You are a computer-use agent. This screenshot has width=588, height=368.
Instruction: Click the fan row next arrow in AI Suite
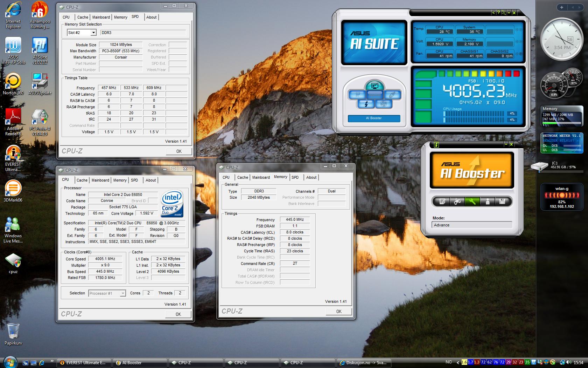(521, 54)
